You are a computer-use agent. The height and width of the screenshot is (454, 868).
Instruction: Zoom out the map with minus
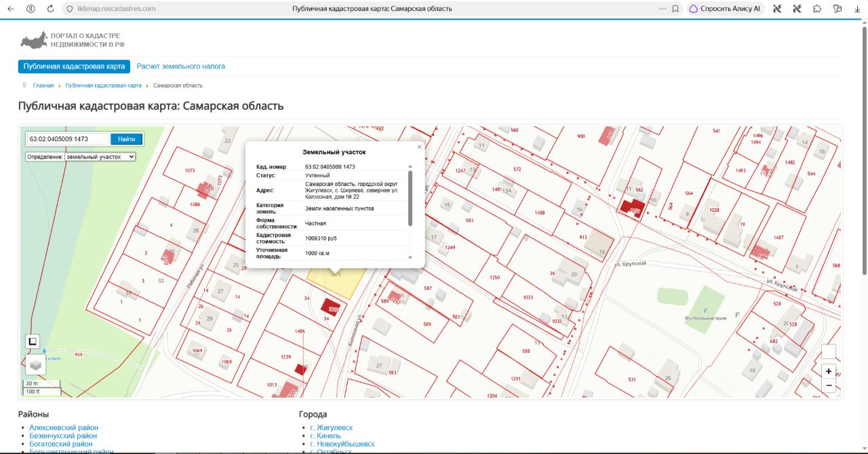tap(829, 385)
